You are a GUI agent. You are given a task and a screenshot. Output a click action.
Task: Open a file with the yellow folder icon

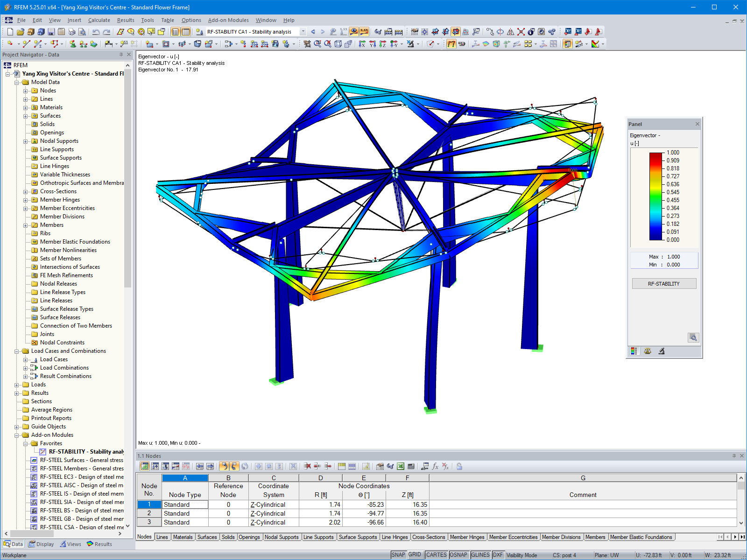(21, 32)
